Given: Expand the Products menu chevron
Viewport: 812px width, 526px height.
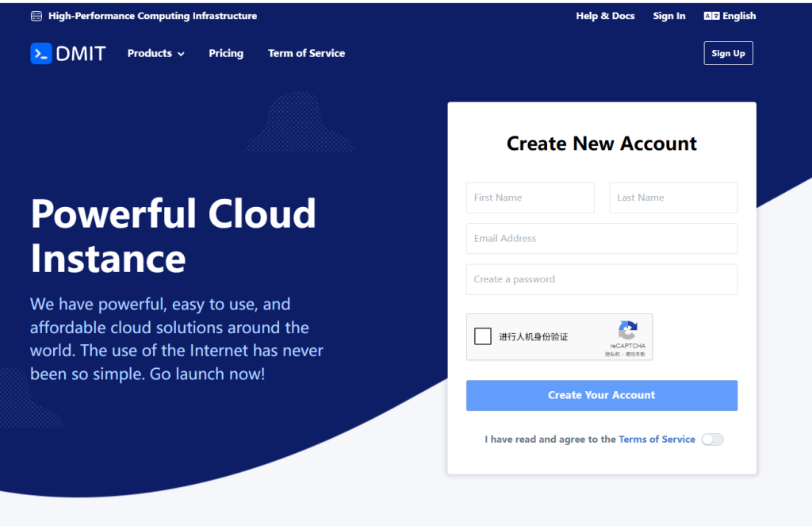Looking at the screenshot, I should [181, 54].
